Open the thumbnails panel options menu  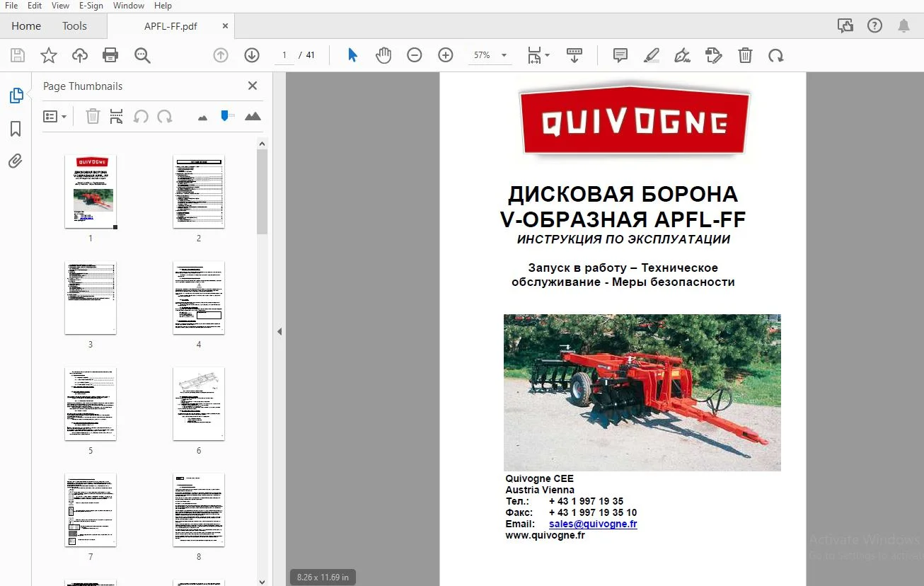(x=54, y=116)
